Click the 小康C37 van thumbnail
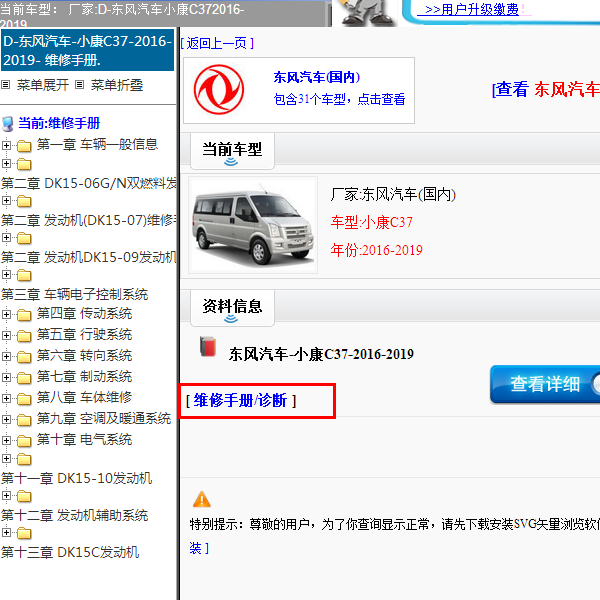600x600 pixels. point(253,225)
